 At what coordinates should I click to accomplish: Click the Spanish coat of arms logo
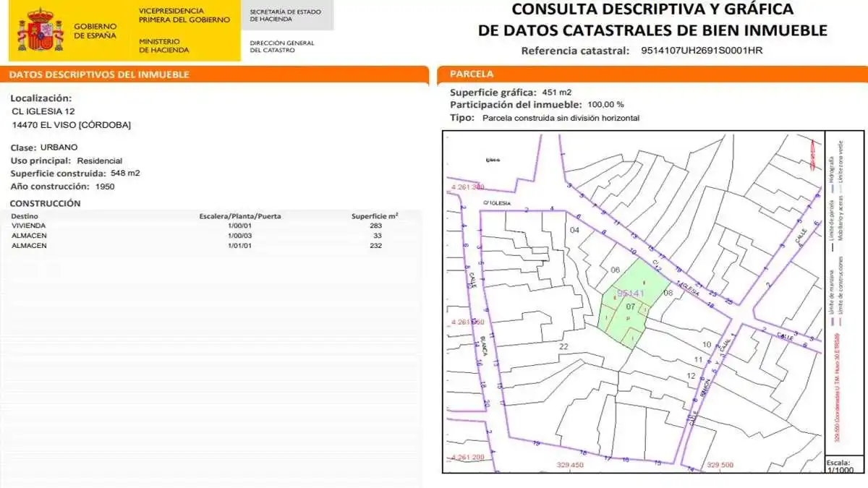click(41, 30)
